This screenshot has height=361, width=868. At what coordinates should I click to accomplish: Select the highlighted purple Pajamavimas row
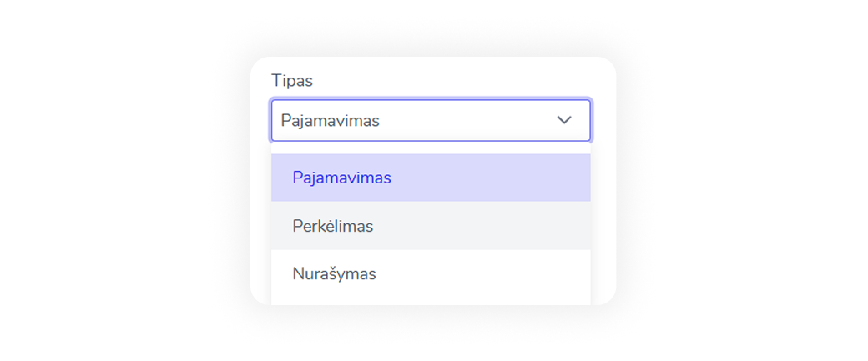point(431,178)
